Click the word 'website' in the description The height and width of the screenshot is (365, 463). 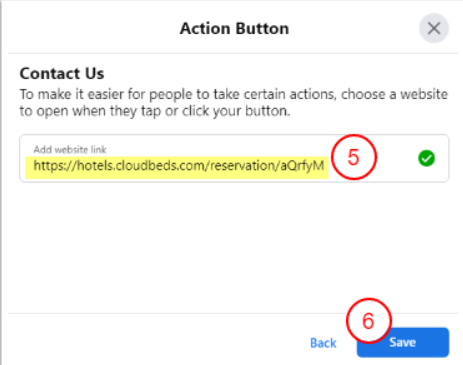tap(424, 94)
